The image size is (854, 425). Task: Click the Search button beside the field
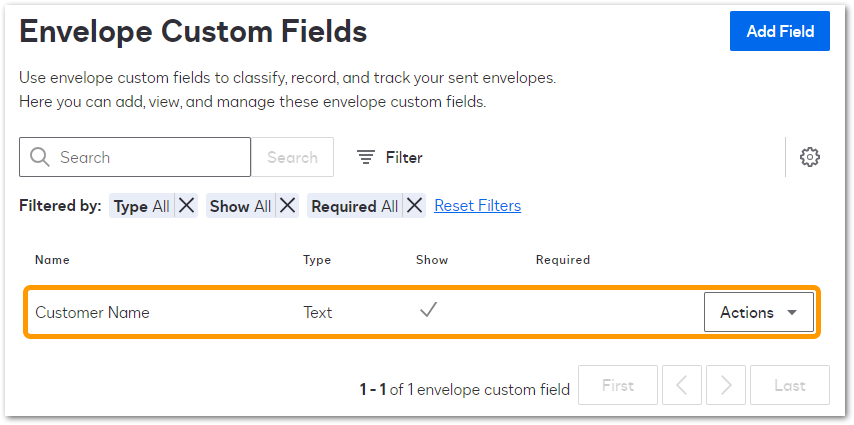(x=292, y=157)
